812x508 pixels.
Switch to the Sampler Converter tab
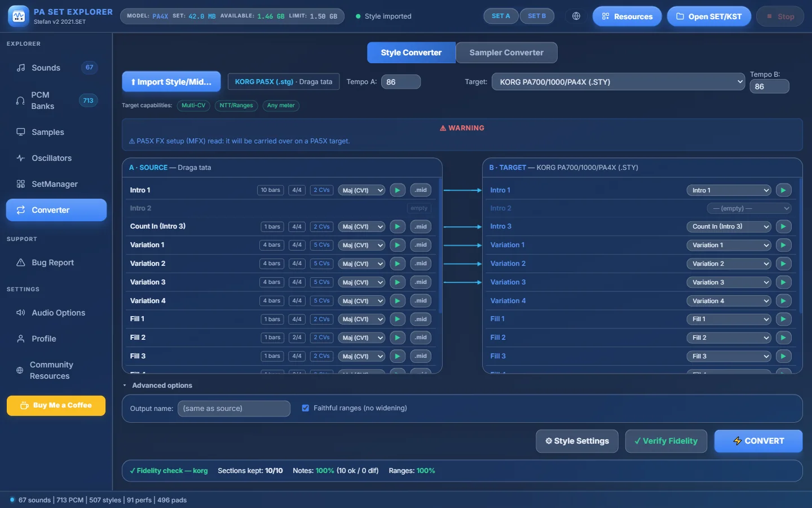(x=506, y=52)
